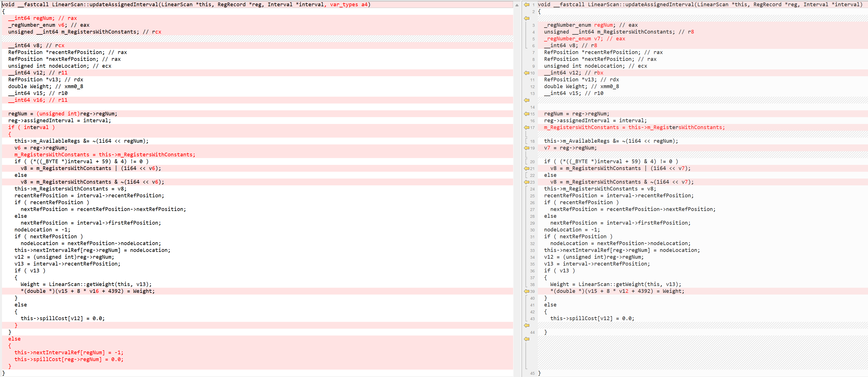Click line number 30 in right gutter

click(532, 230)
